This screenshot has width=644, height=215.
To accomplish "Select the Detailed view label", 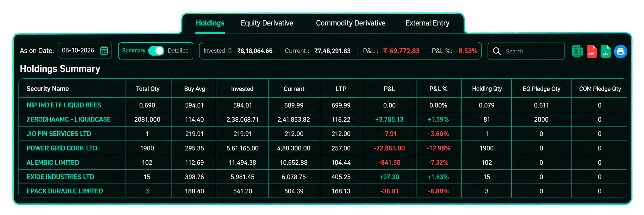I will [x=178, y=51].
